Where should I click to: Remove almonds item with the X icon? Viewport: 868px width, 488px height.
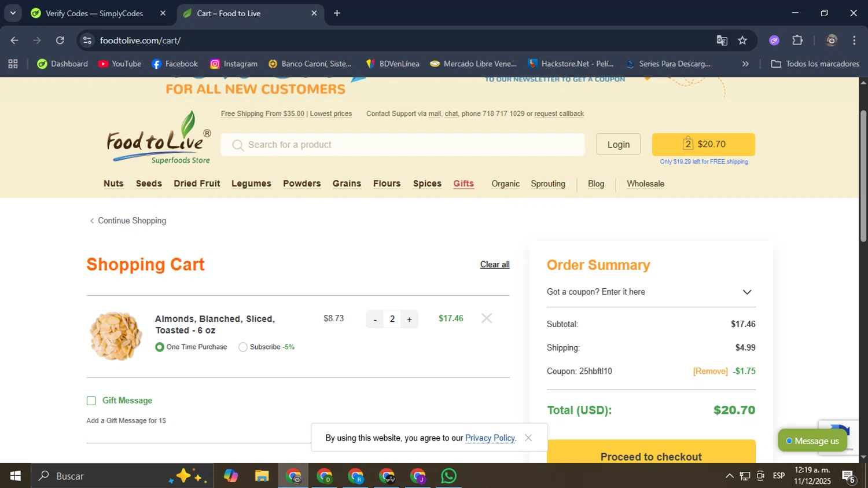pyautogui.click(x=487, y=318)
